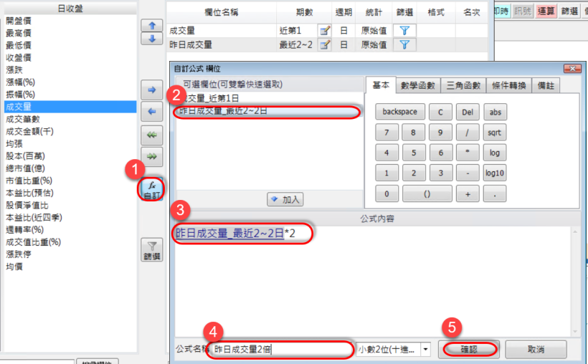Switch to the 條件轉換 tab
This screenshot has width=588, height=364.
[x=511, y=85]
